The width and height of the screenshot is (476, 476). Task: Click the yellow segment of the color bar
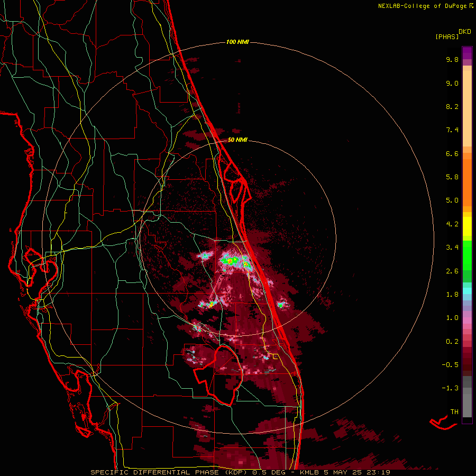click(467, 226)
